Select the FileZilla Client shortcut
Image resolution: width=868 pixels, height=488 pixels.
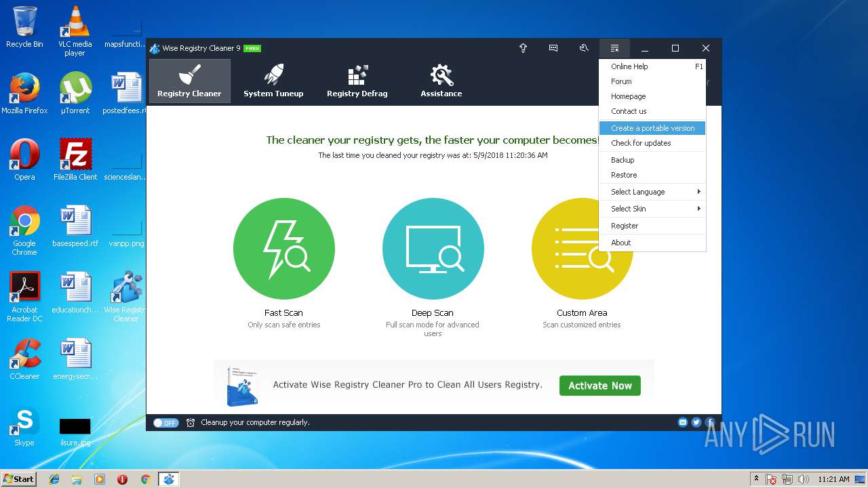click(75, 160)
